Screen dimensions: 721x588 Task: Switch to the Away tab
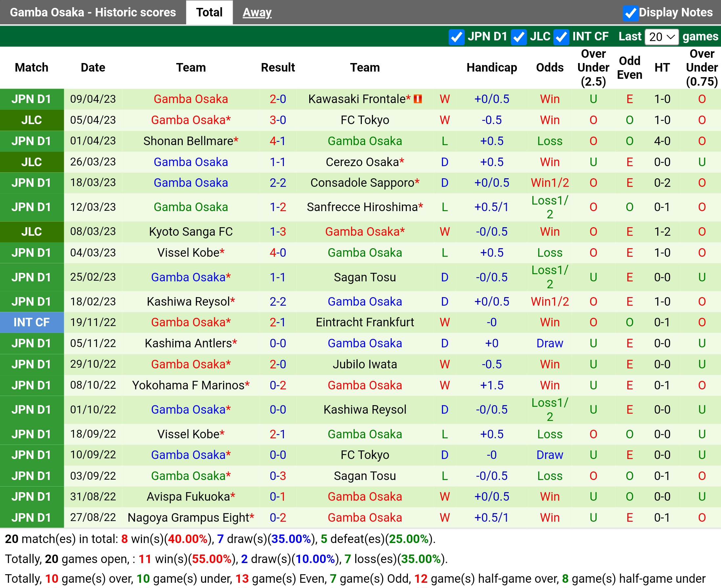(x=257, y=12)
